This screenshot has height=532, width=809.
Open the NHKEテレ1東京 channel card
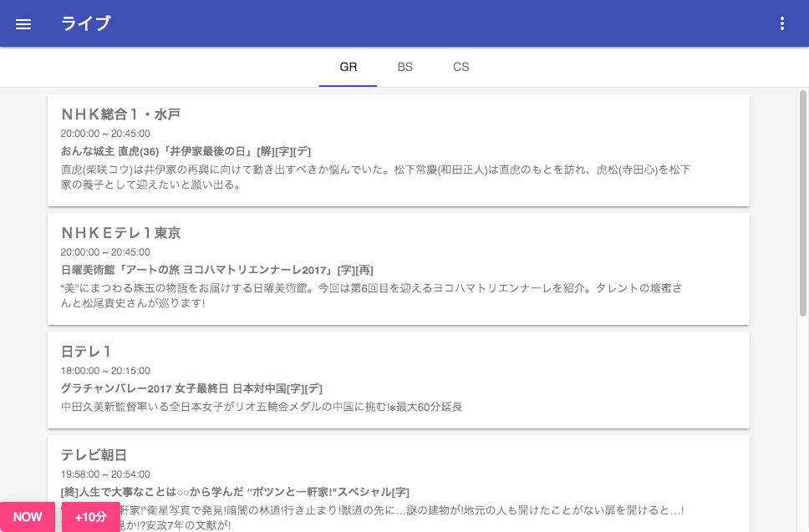pos(399,269)
